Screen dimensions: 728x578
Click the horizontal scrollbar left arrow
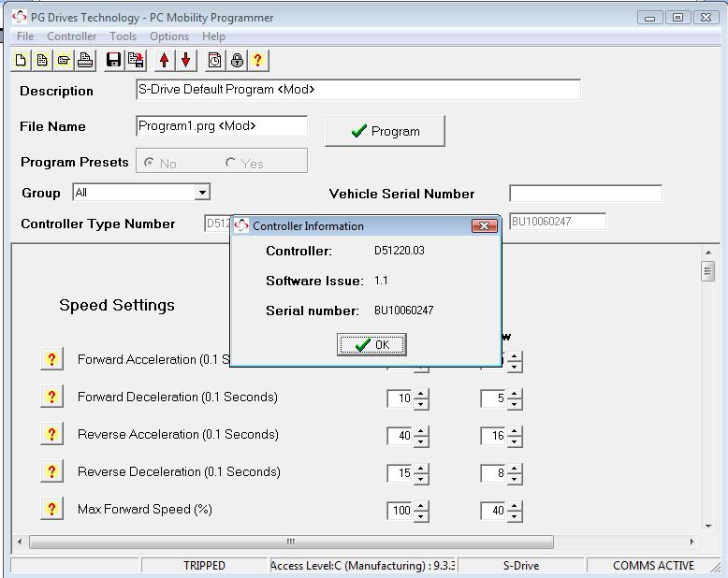pyautogui.click(x=20, y=542)
